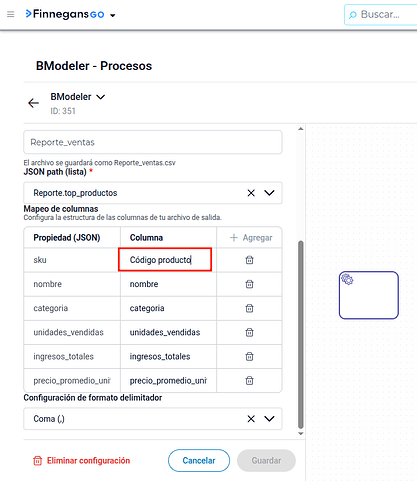Image resolution: width=417 pixels, height=500 pixels.
Task: Clear the Coma delimiter selection
Action: pyautogui.click(x=251, y=419)
